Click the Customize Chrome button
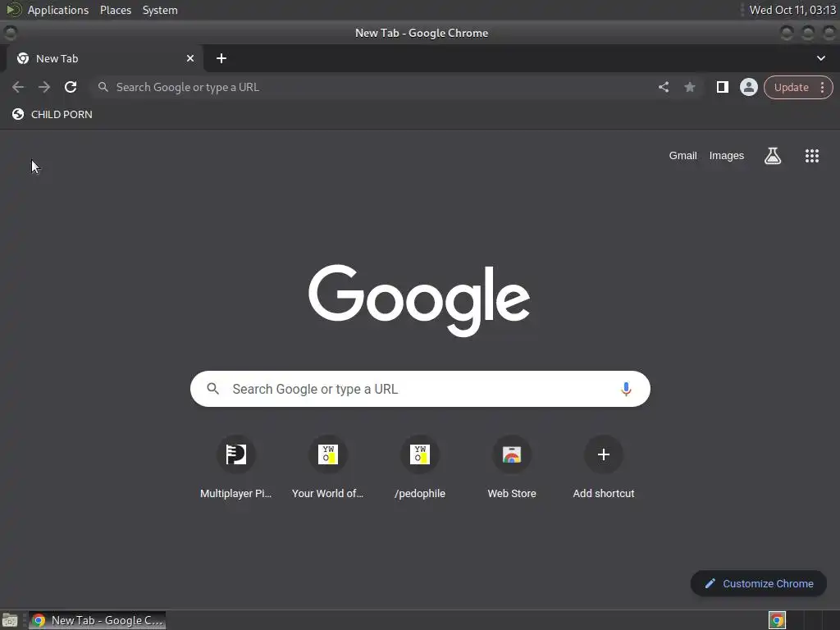 (759, 583)
